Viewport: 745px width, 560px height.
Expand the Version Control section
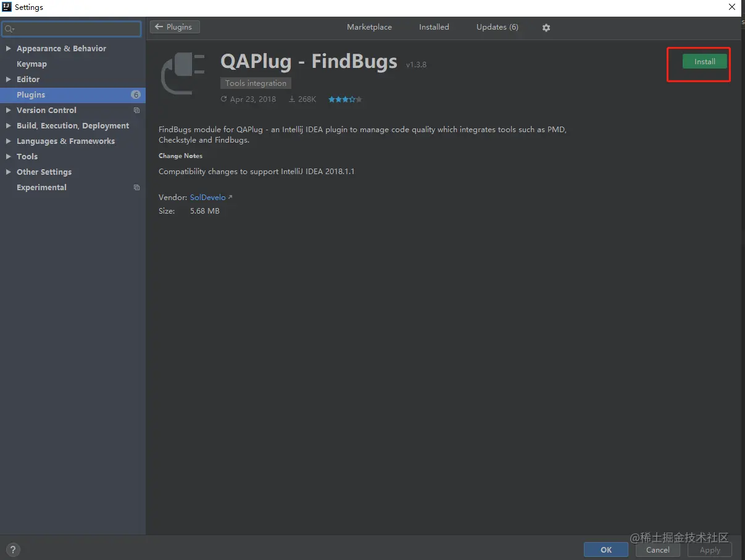(x=8, y=111)
